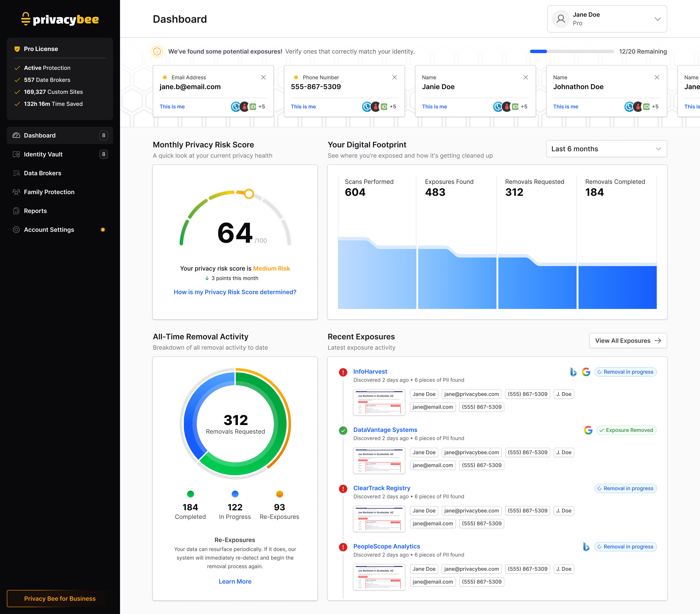Click broker icons on the jane.b@email.com card

pos(243,107)
